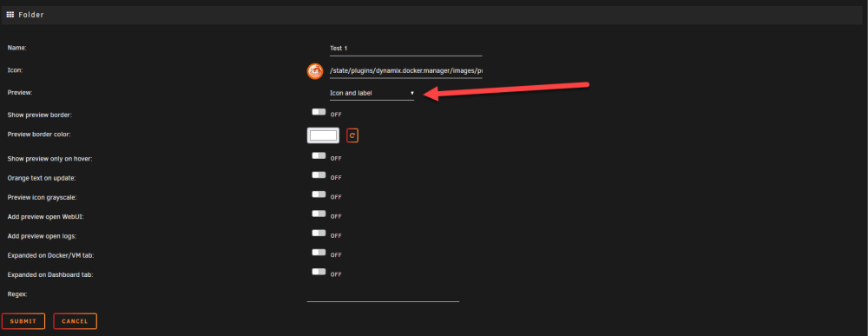
Task: Click the Icon path input field
Action: click(405, 71)
